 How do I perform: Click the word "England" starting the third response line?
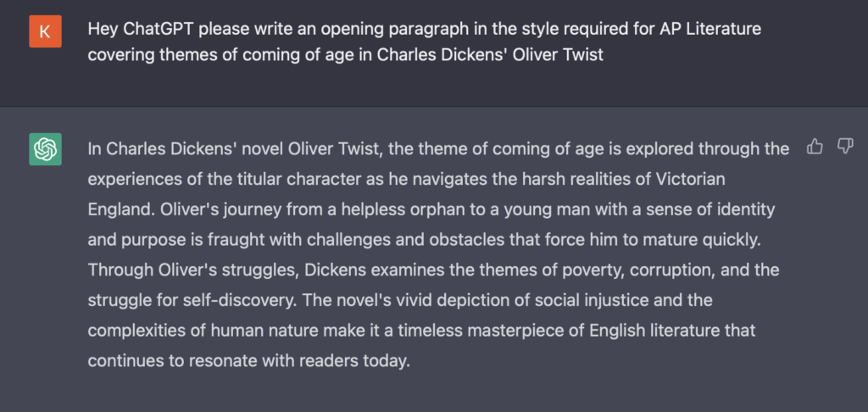coord(114,209)
